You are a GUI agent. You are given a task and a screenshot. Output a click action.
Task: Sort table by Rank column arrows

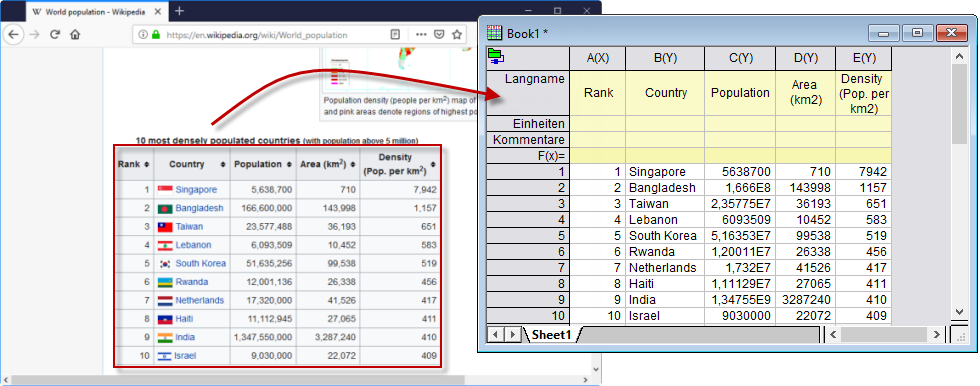coord(146,164)
